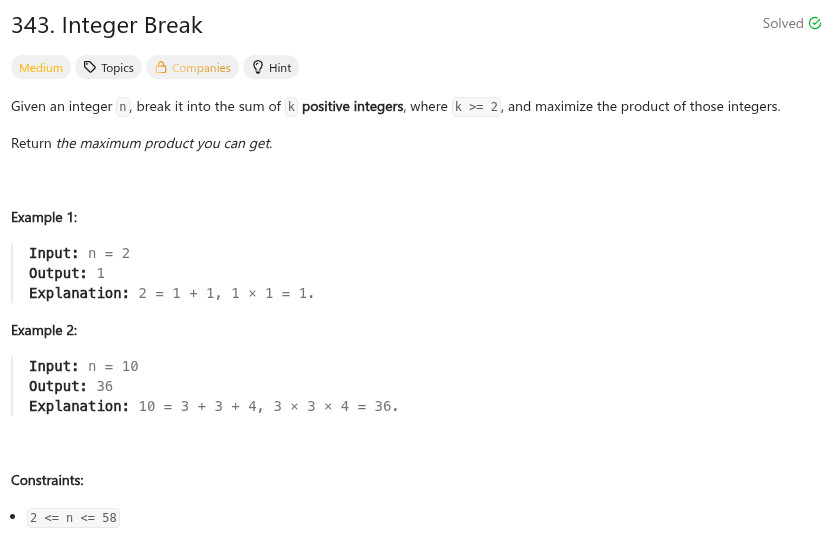This screenshot has width=834, height=549.
Task: Click the "Constraints:" heading
Action: pyautogui.click(x=47, y=481)
